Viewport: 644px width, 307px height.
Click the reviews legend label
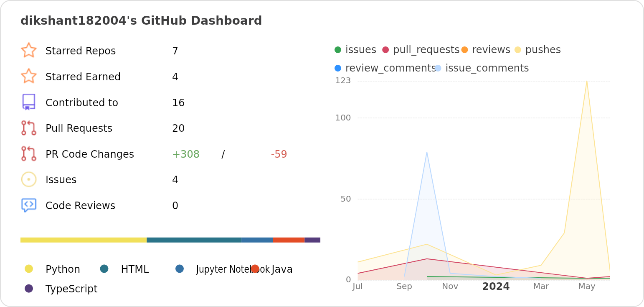pyautogui.click(x=491, y=50)
